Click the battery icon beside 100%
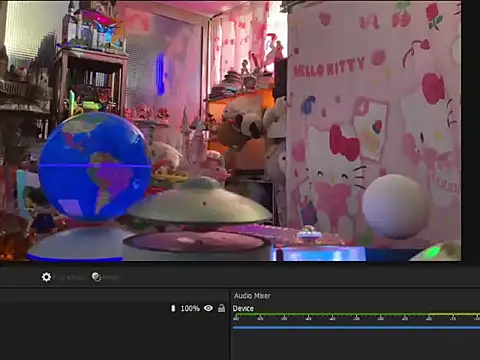The height and width of the screenshot is (360, 480). point(173,308)
